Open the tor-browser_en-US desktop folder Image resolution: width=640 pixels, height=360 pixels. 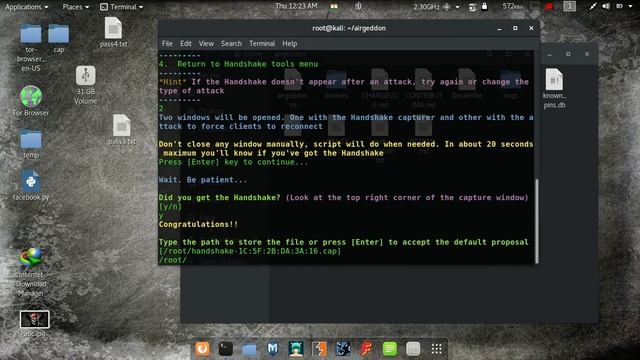[31, 47]
